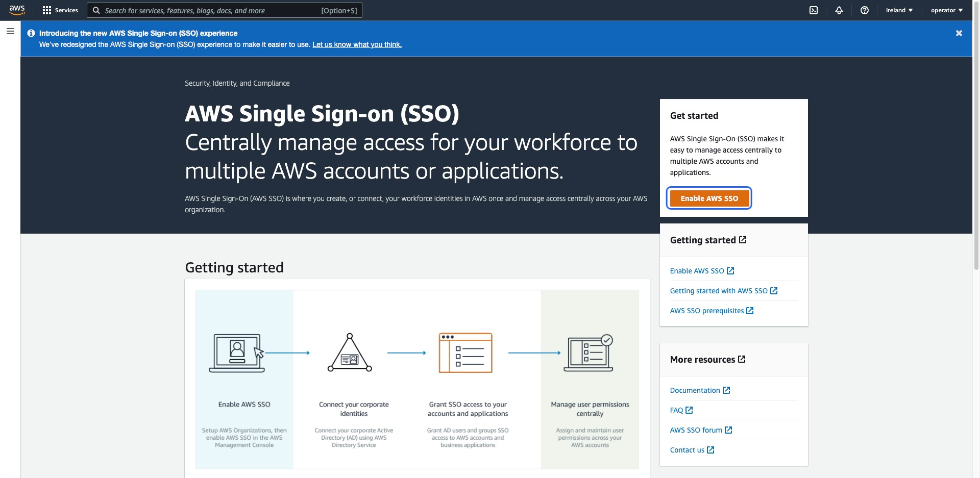This screenshot has height=478, width=980.
Task: Click the Manage user permissions laptop illustration
Action: (588, 353)
